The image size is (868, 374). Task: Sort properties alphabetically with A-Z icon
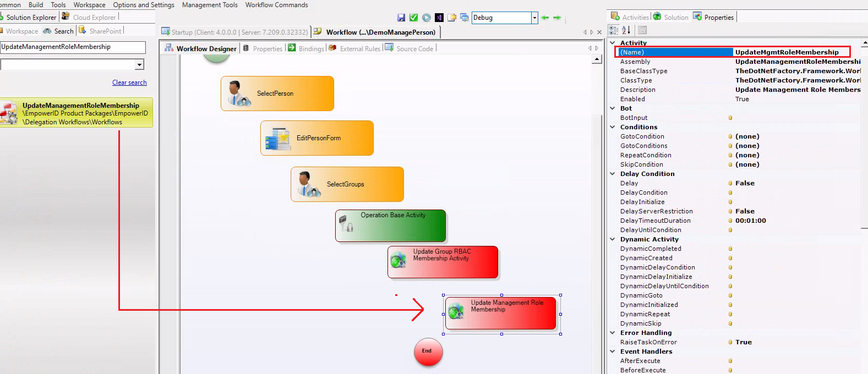pos(626,30)
